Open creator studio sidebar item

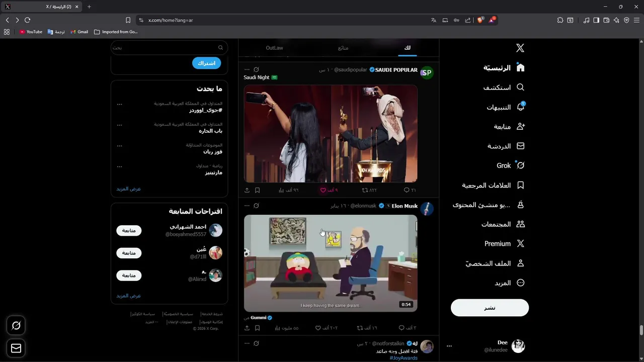[x=489, y=205]
